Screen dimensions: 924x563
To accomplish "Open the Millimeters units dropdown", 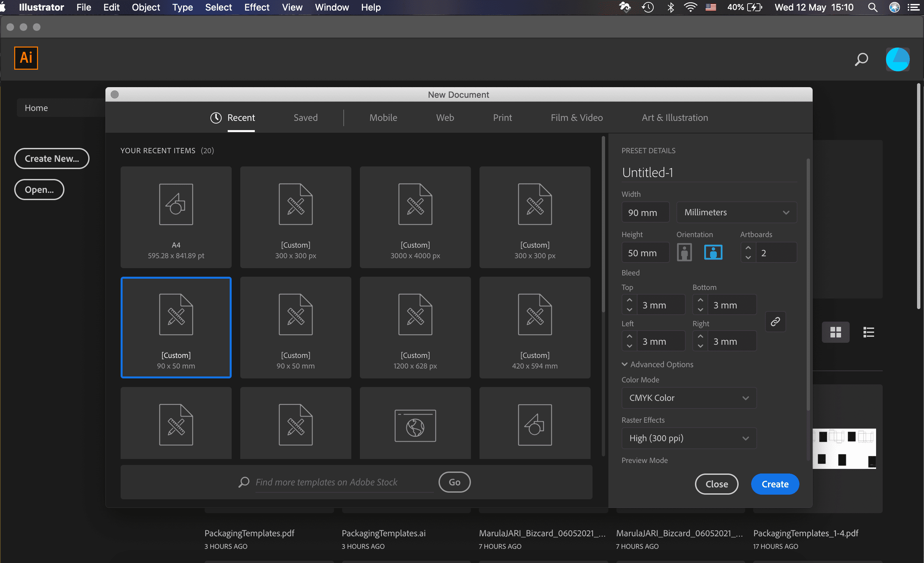I will [x=737, y=212].
